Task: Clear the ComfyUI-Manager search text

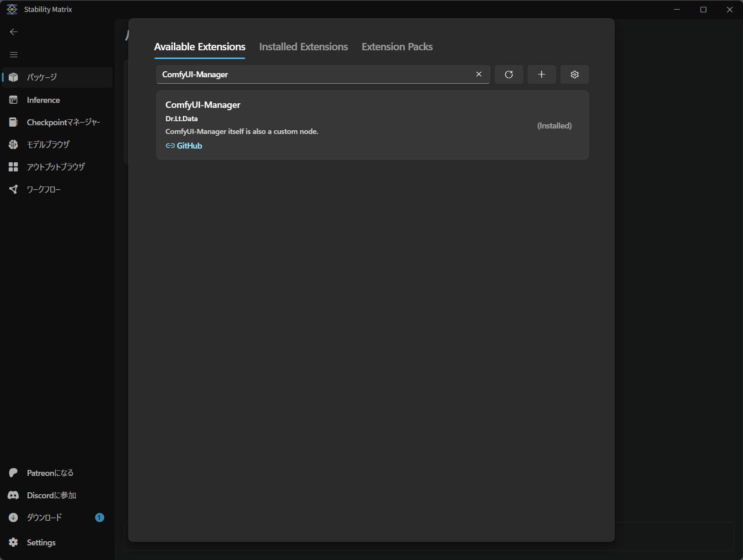Action: click(x=479, y=75)
